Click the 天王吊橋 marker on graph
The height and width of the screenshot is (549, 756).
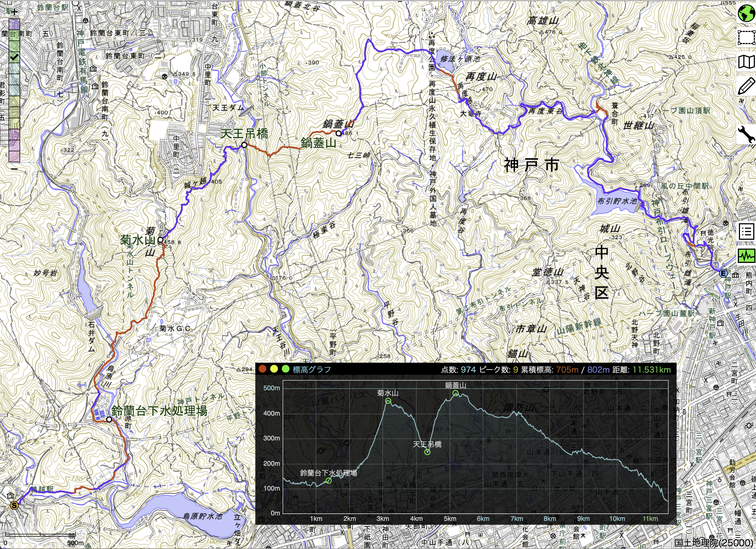click(427, 452)
